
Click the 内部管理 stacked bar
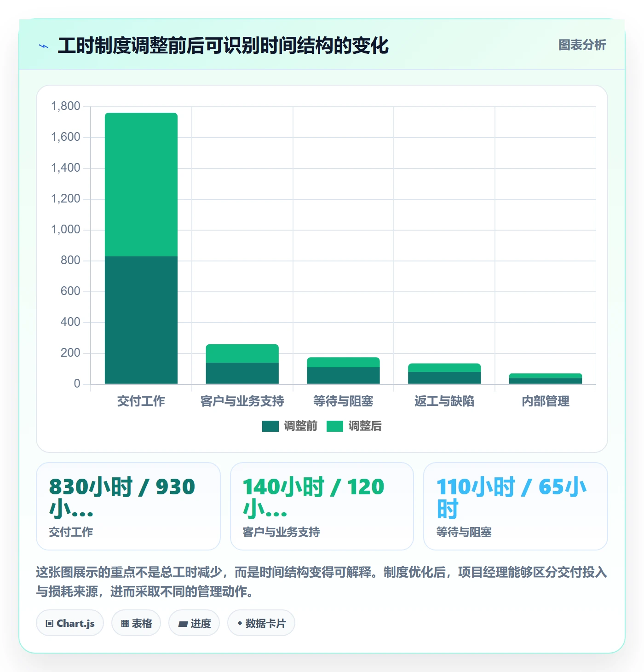click(x=546, y=379)
